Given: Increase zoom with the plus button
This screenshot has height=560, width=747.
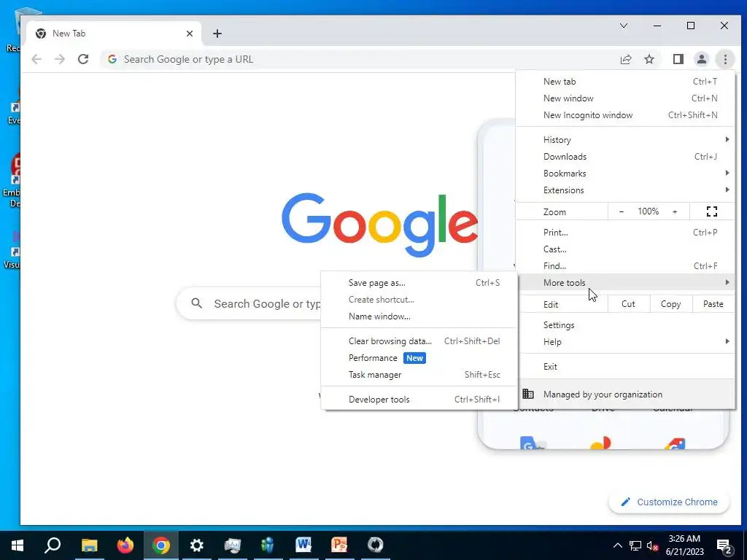Looking at the screenshot, I should (x=675, y=211).
